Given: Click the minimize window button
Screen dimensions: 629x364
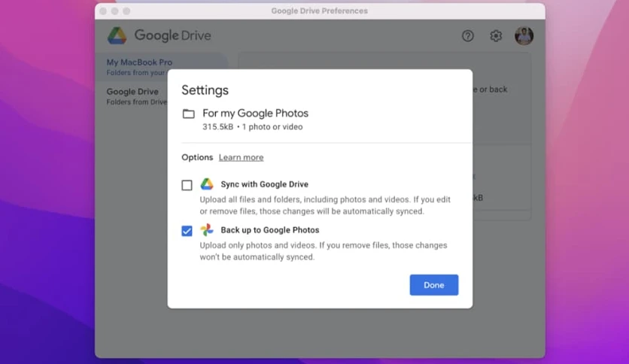Looking at the screenshot, I should (114, 11).
